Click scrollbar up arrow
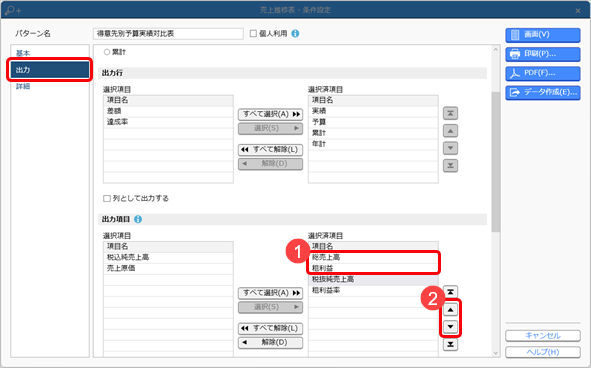The height and width of the screenshot is (368, 591). 496,50
